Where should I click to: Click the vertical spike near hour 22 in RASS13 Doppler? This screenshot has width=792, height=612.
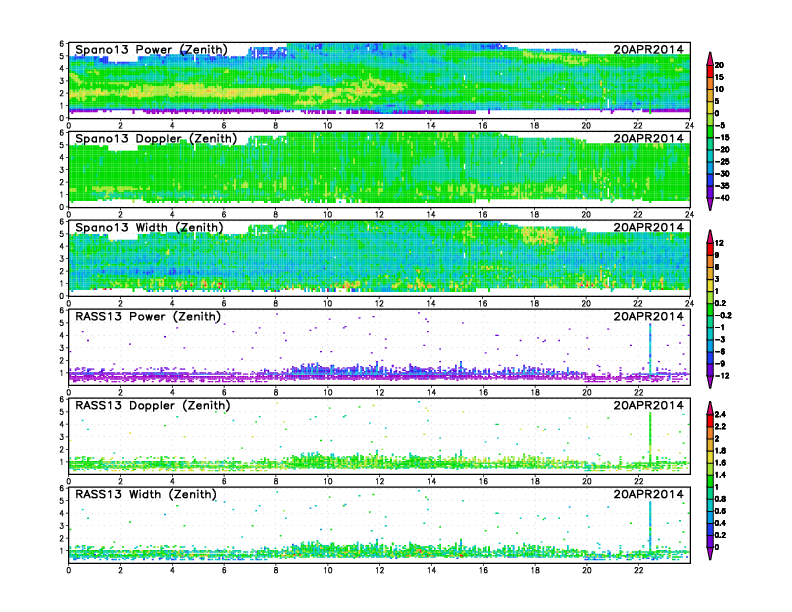(x=650, y=437)
